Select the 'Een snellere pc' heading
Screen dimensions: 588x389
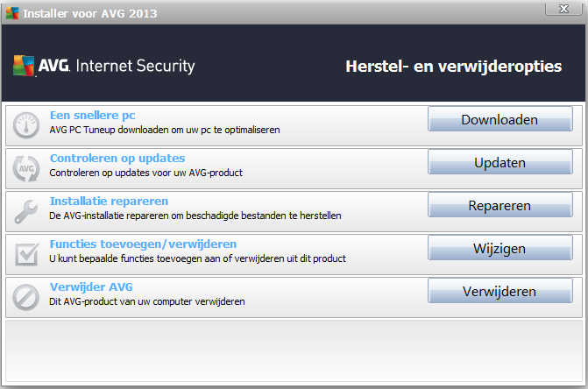click(x=93, y=116)
